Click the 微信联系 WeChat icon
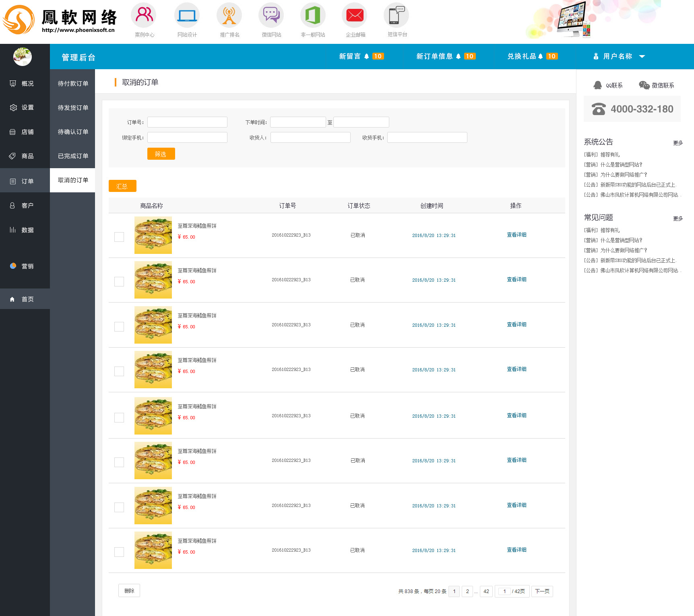The height and width of the screenshot is (616, 694). [x=644, y=85]
